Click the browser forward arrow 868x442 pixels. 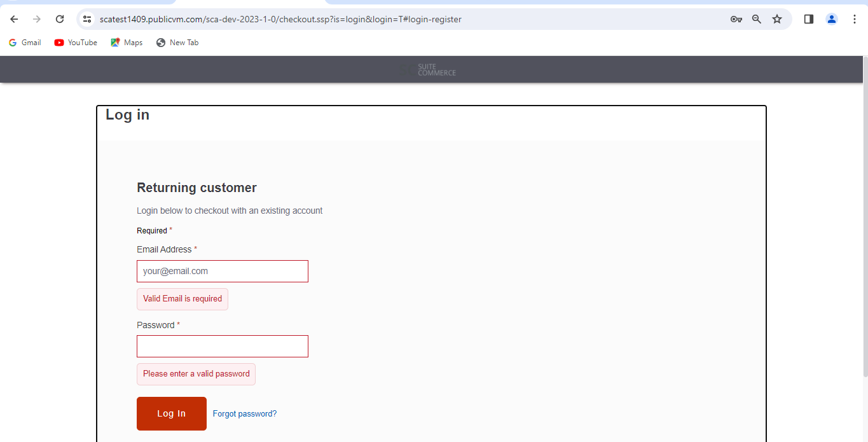(37, 19)
